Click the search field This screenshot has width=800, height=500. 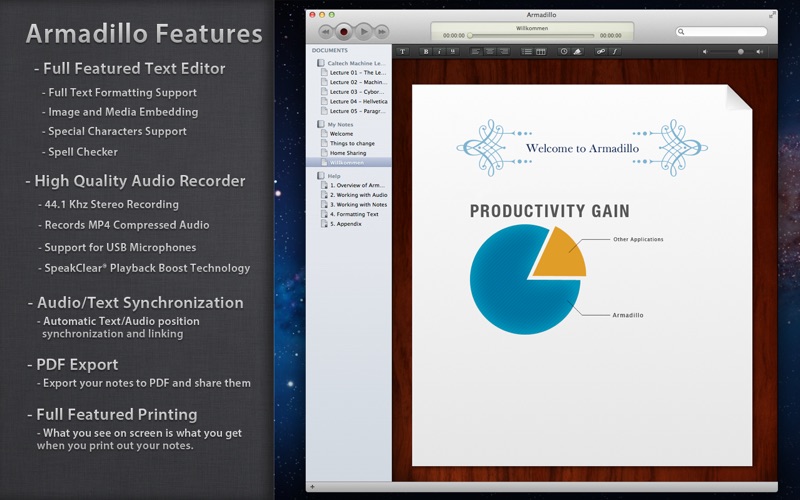click(x=721, y=32)
